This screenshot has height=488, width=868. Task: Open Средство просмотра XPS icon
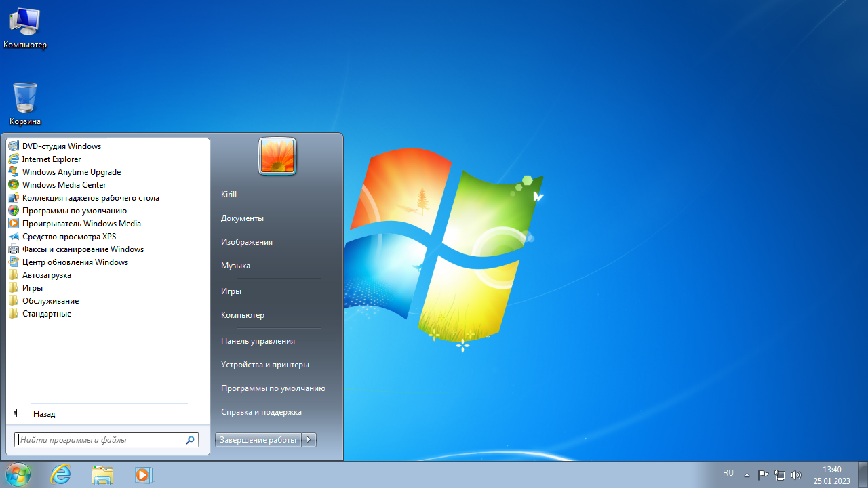14,237
